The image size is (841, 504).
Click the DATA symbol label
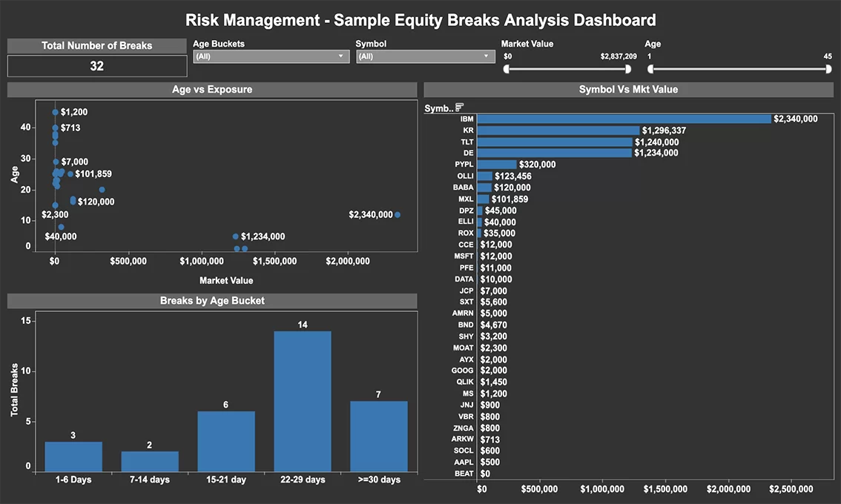[464, 279]
